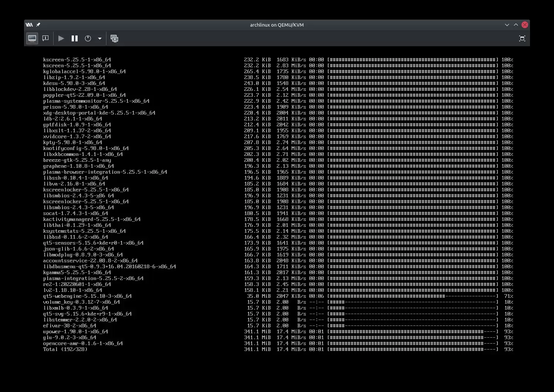
Task: Click the power shutdown icon
Action: (88, 38)
